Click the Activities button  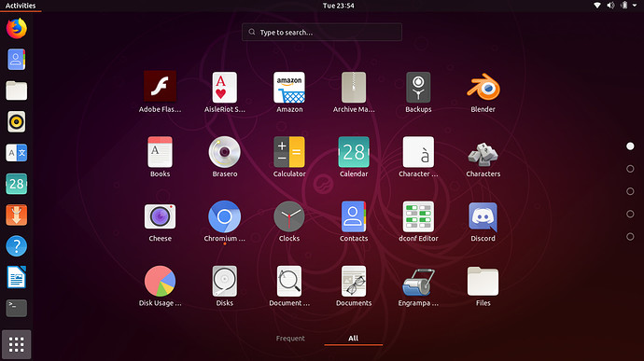tap(21, 6)
